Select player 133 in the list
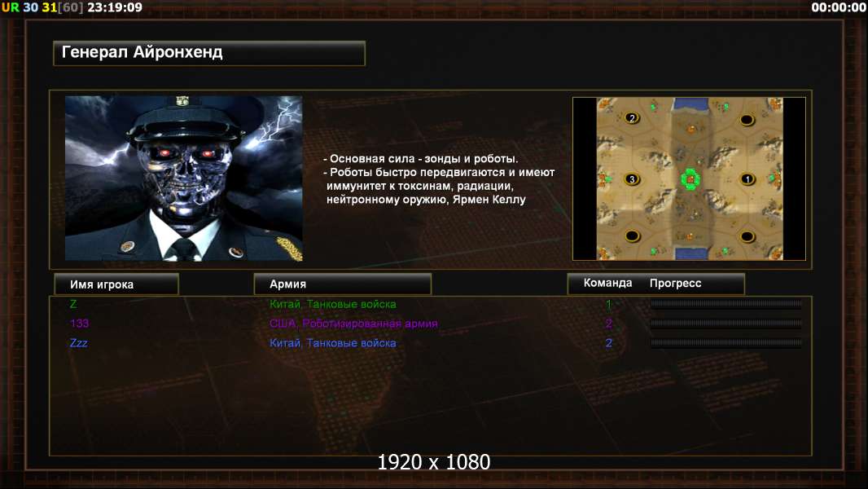Viewport: 868px width, 489px height. coord(79,324)
